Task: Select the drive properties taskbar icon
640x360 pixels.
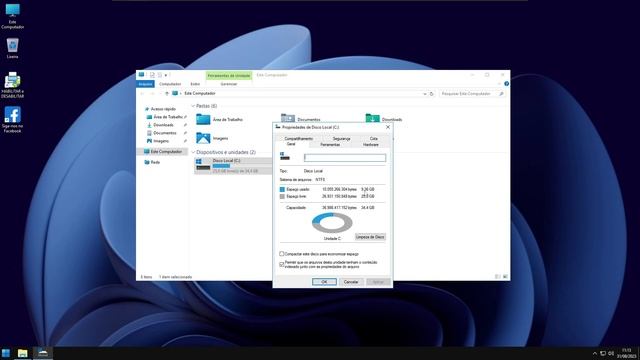Action: [43, 353]
